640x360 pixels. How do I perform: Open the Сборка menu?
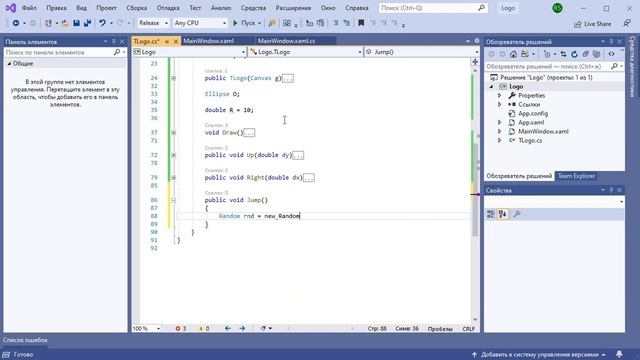[136, 8]
